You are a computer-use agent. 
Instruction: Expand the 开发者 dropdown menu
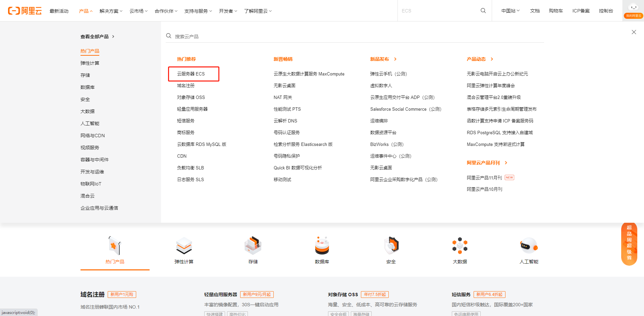point(228,11)
